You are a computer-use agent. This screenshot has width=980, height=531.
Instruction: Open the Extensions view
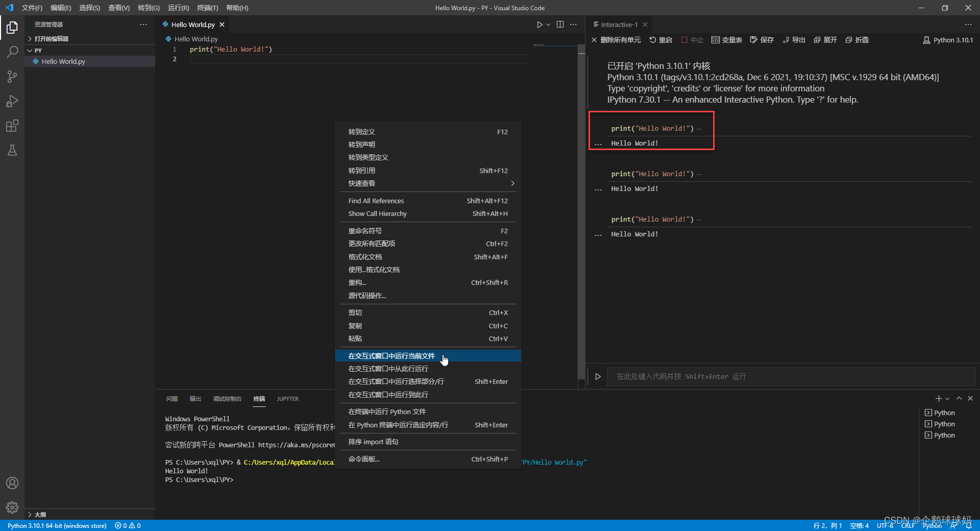coord(12,126)
